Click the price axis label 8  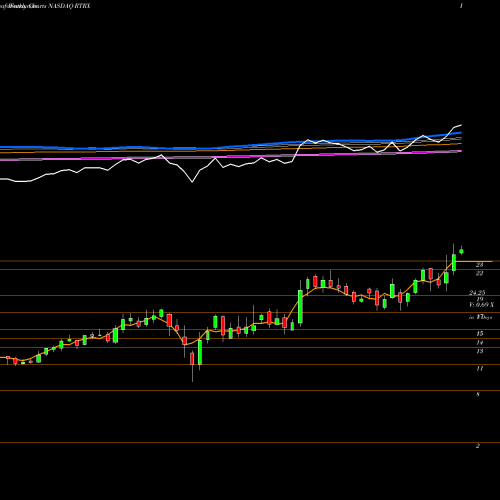(x=478, y=395)
